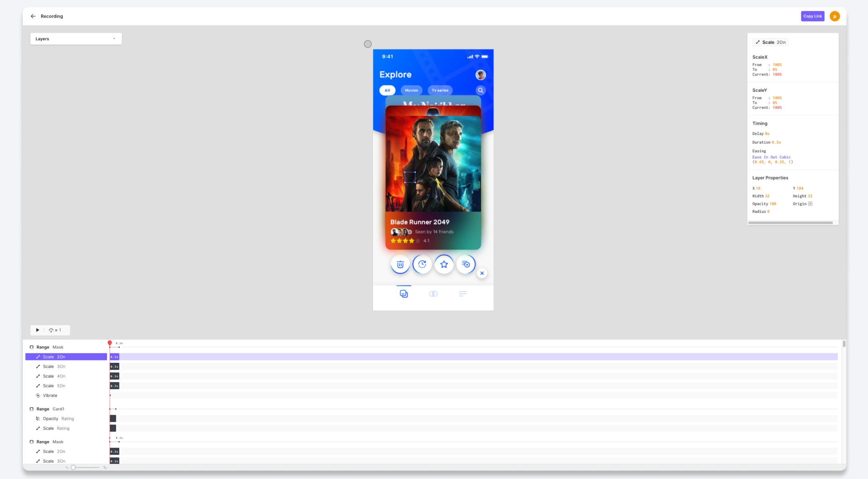The image size is (868, 479).
Task: Click the user avatar in top right
Action: click(x=834, y=16)
